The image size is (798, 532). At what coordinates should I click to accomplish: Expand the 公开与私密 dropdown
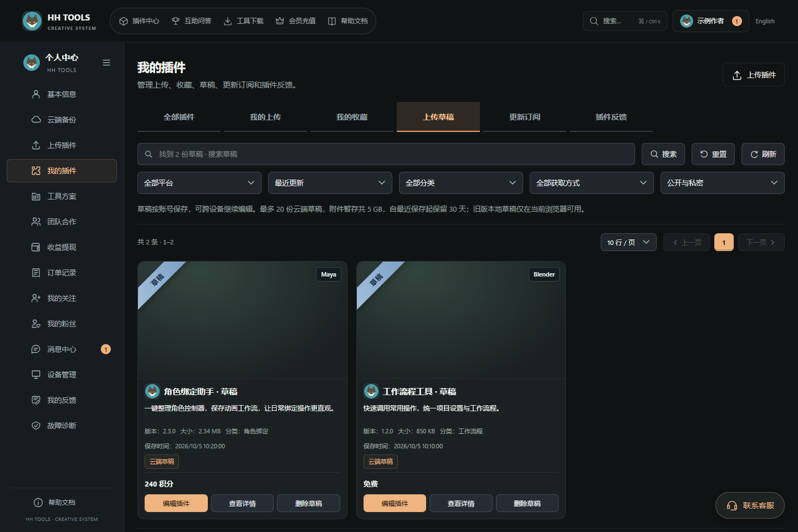723,183
